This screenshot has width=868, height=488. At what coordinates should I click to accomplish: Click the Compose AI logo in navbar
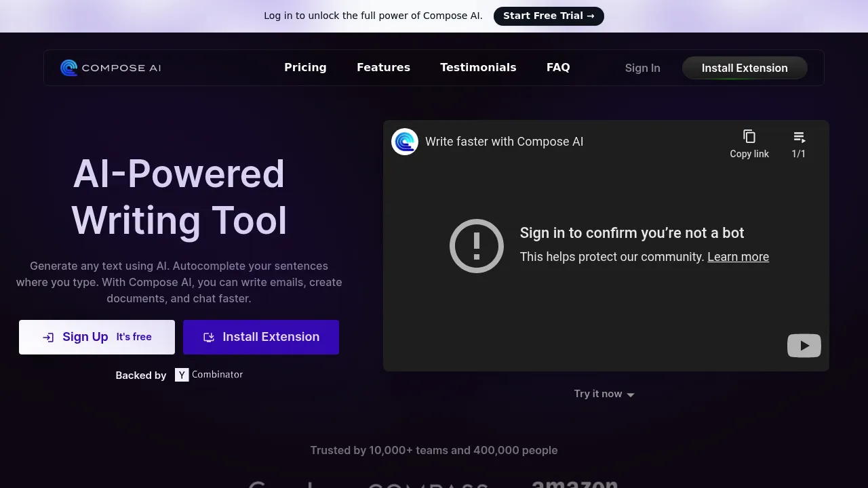pyautogui.click(x=111, y=68)
